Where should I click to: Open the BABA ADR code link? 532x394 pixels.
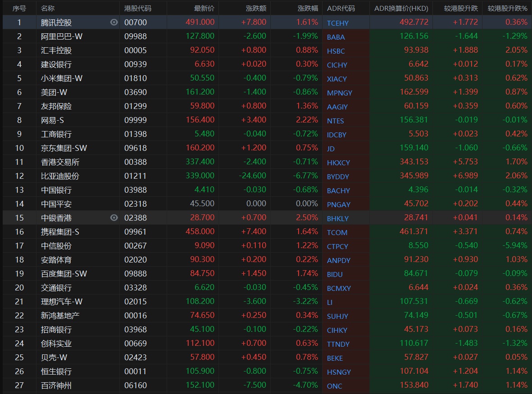click(x=336, y=37)
